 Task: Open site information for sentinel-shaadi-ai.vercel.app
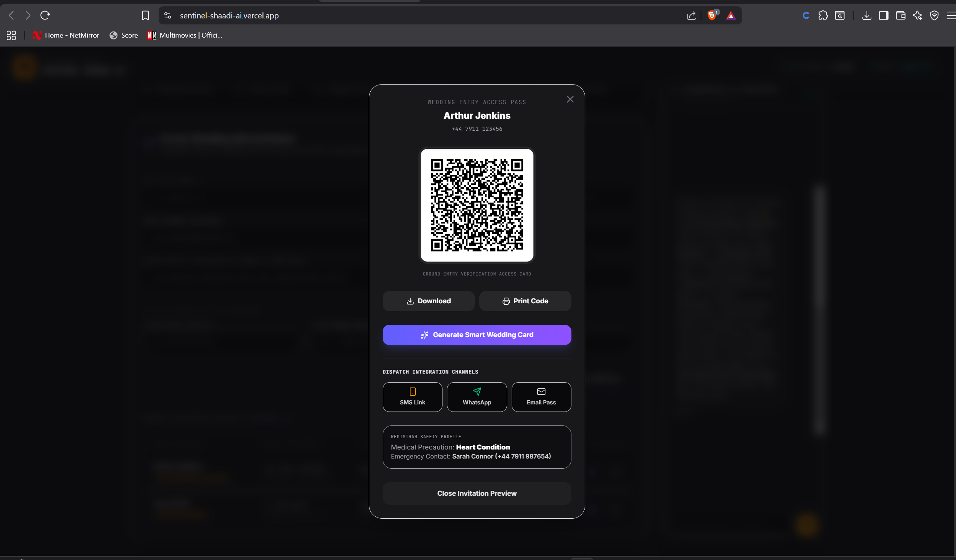[x=168, y=15]
